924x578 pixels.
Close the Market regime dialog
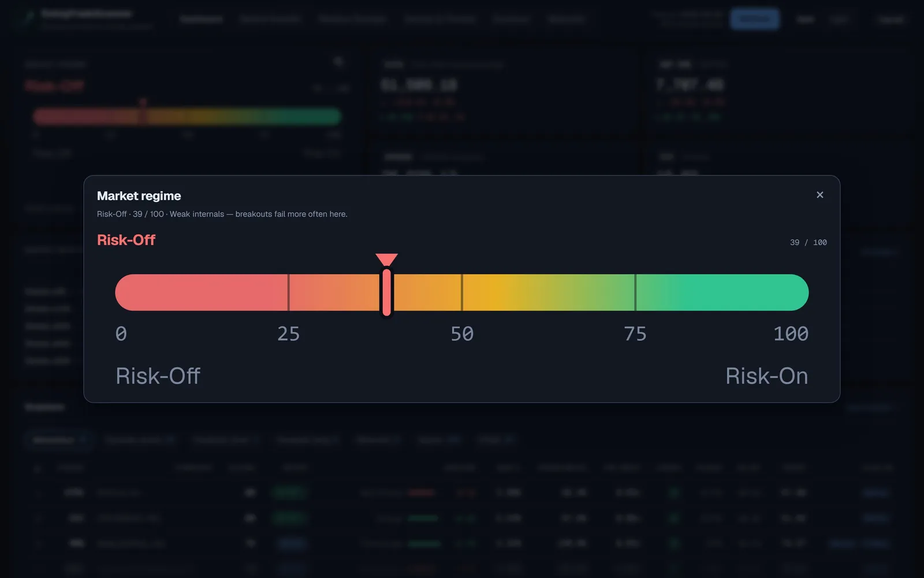click(819, 195)
